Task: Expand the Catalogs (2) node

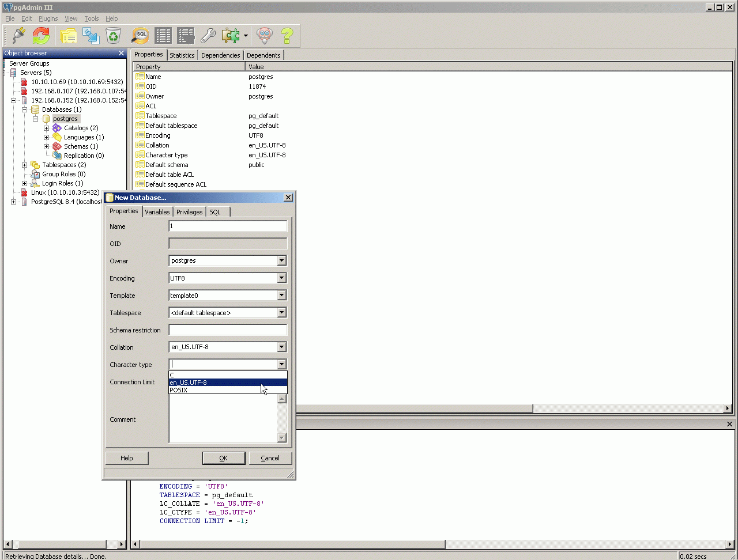Action: (x=47, y=128)
